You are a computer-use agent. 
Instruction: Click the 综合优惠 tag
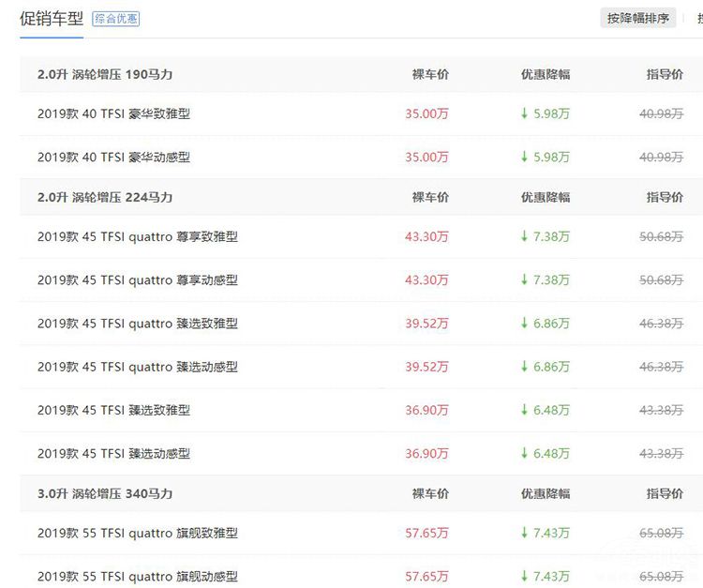(x=115, y=19)
